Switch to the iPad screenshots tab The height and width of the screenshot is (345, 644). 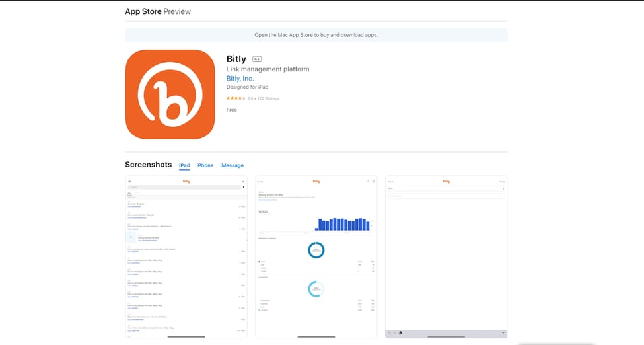pos(184,165)
